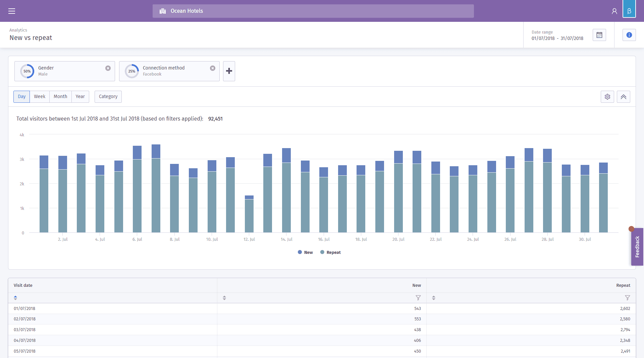The width and height of the screenshot is (644, 358).
Task: Switch chart grouping to Week
Action: [40, 96]
